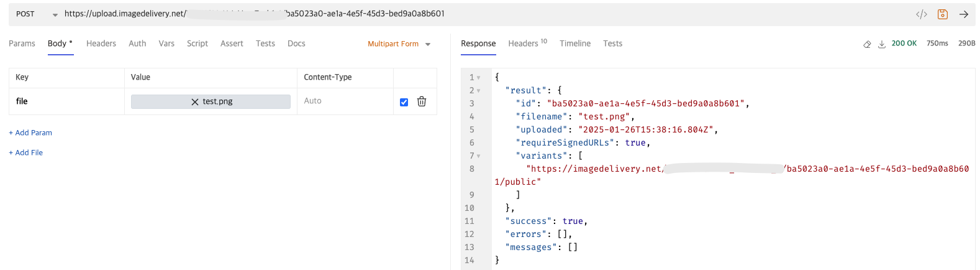Collapse the "result" object on line 2
The image size is (980, 270).
[478, 91]
